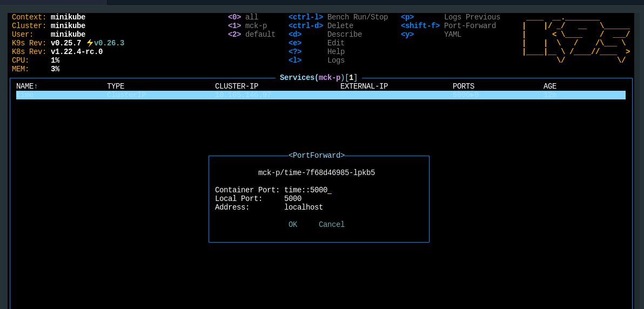Select the 'all' namespace shortcut
The height and width of the screenshot is (309, 644).
click(x=252, y=17)
